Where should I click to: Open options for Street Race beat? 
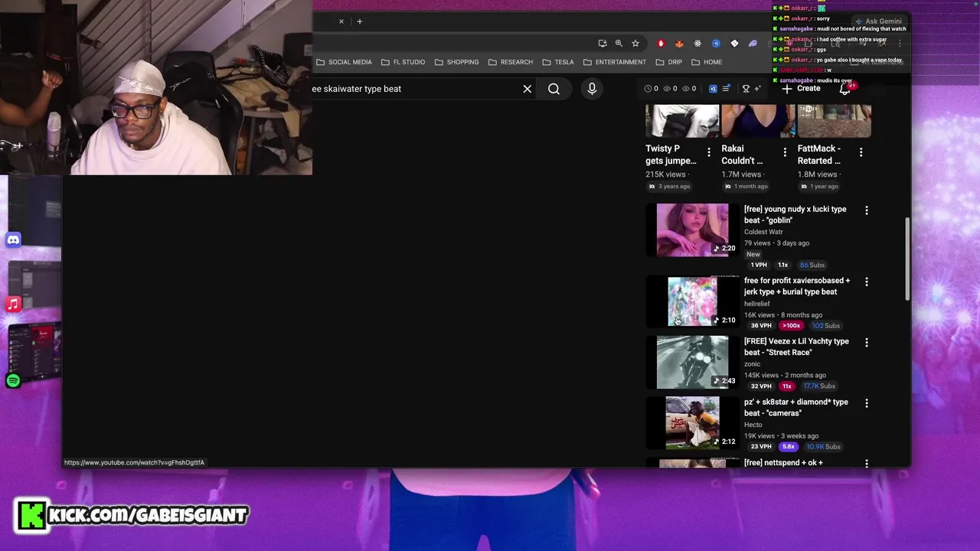867,343
